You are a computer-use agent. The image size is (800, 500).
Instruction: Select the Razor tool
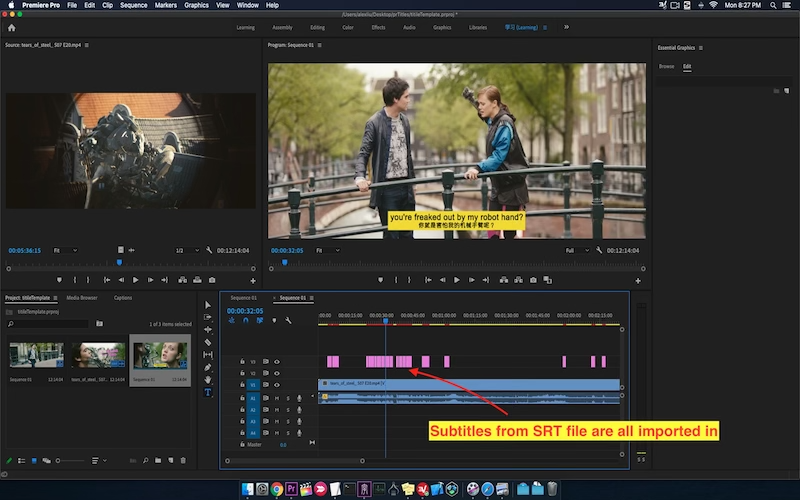click(208, 342)
